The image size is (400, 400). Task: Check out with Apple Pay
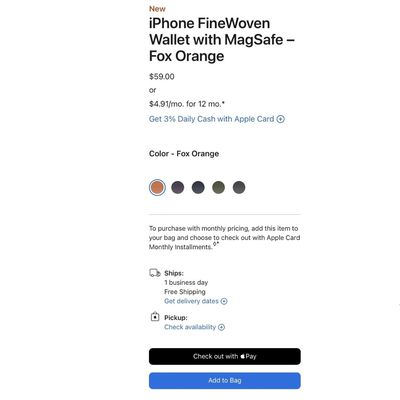225,356
